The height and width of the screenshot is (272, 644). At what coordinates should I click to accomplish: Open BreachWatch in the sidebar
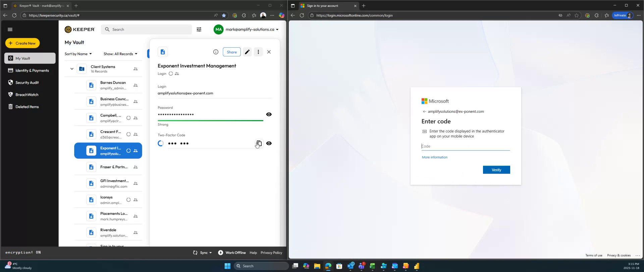(x=30, y=95)
